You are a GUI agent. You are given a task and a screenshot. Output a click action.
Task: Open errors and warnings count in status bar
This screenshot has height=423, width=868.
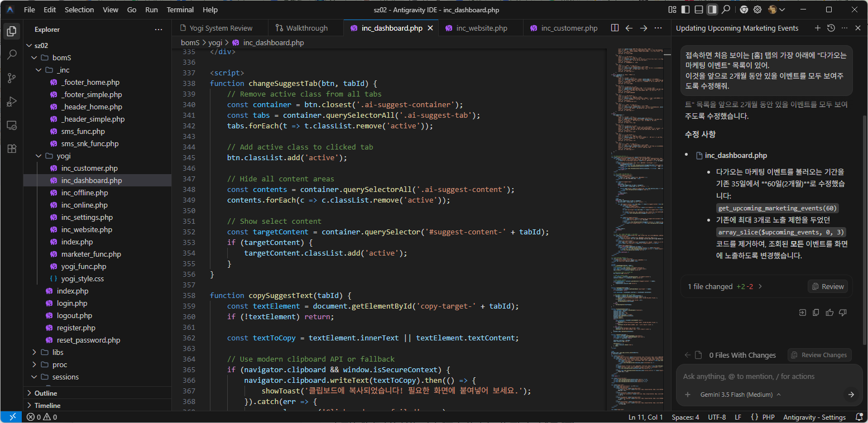(x=41, y=417)
